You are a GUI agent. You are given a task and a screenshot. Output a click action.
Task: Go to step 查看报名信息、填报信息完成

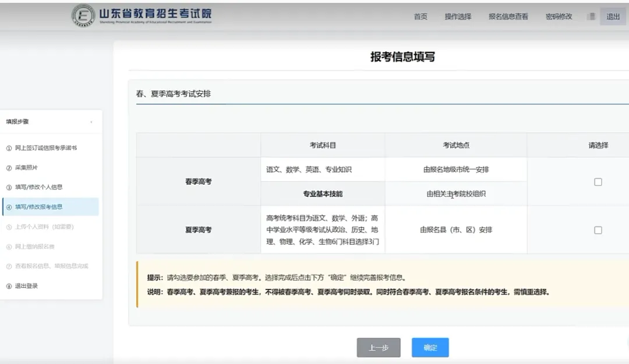[51, 266]
